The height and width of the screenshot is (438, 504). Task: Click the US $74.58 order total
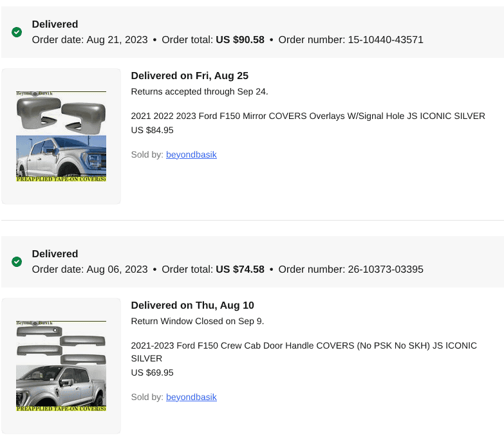240,269
